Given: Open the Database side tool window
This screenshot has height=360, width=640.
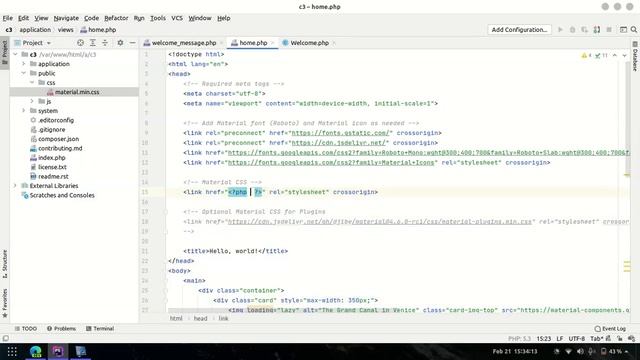Looking at the screenshot, I should pos(635,56).
